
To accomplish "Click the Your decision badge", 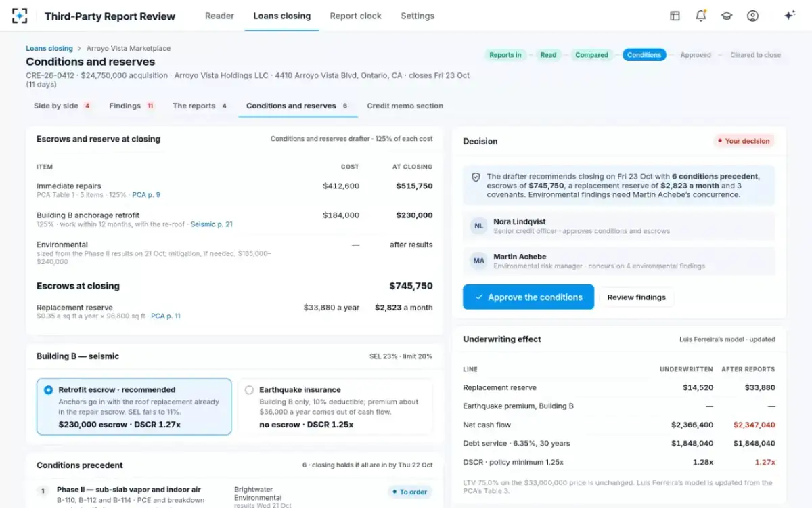I will pos(743,141).
